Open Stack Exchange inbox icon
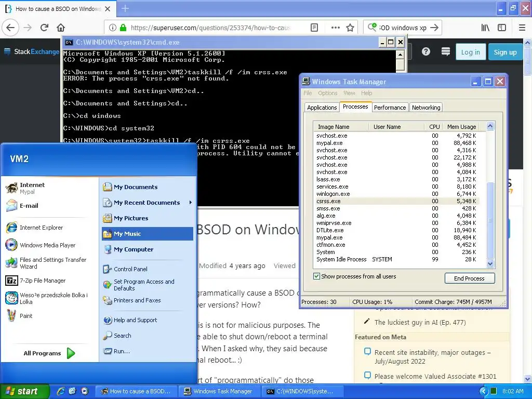 [x=445, y=51]
